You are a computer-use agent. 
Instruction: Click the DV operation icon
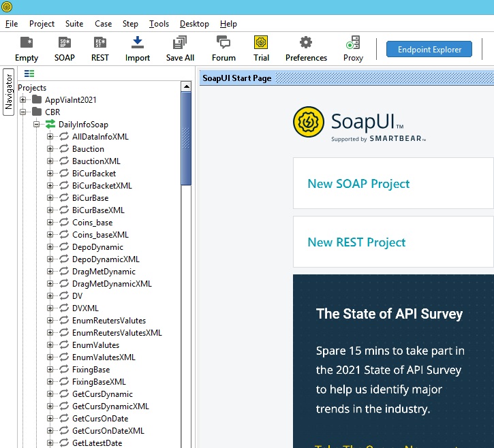64,295
